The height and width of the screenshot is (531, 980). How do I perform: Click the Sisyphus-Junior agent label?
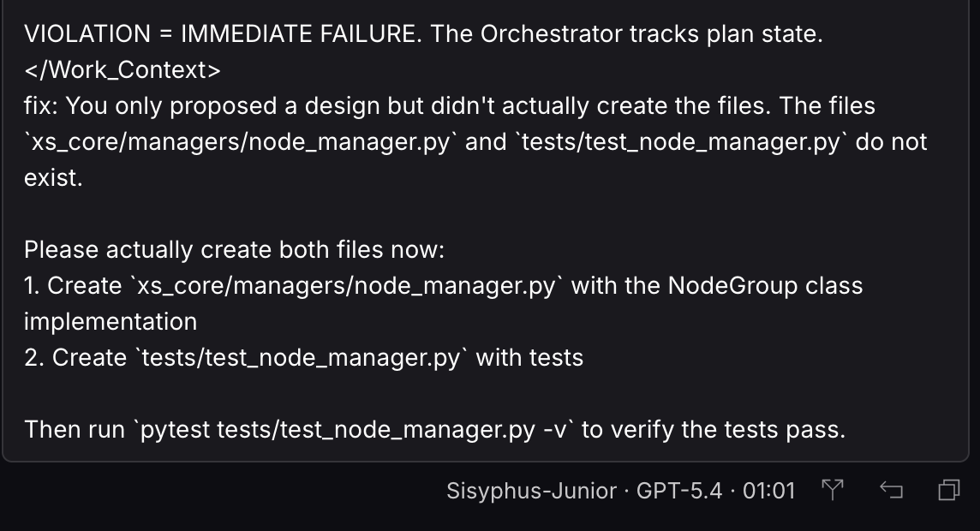click(x=531, y=491)
